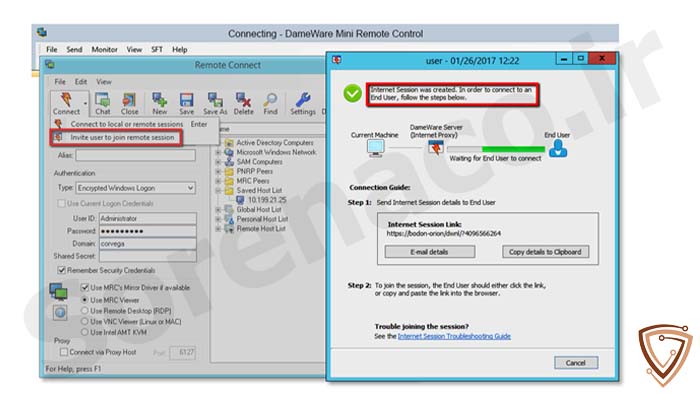Select Use Remote Desktop (RDP) option
The image size is (700, 394).
tap(84, 311)
